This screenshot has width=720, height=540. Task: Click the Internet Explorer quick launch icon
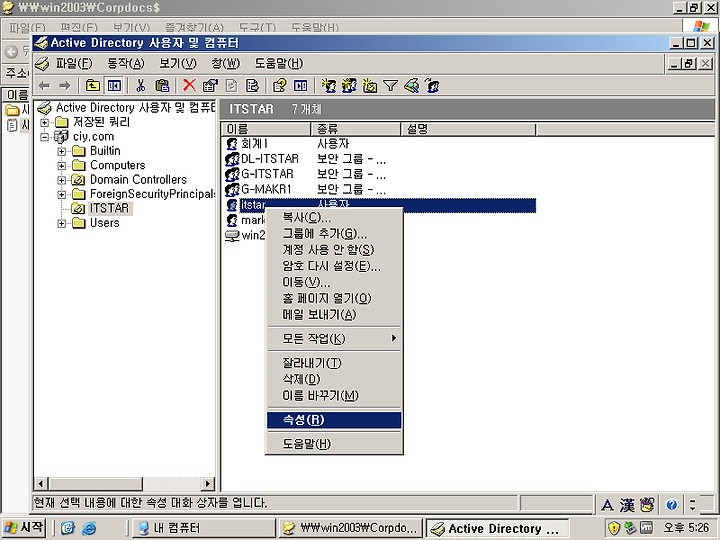coord(89,528)
